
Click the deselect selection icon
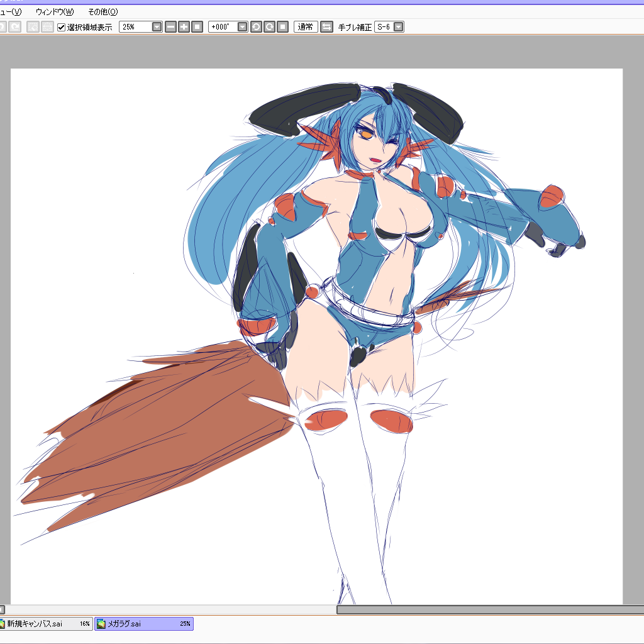tap(33, 27)
